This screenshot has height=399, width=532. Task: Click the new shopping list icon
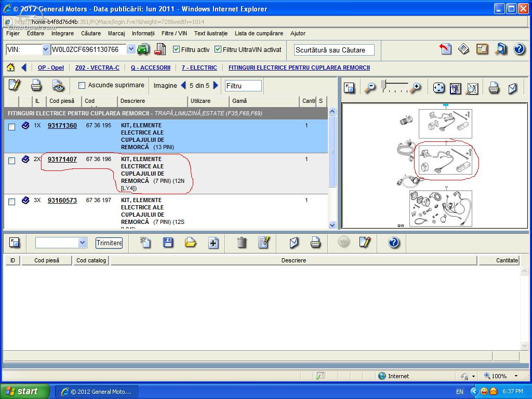pyautogui.click(x=145, y=242)
